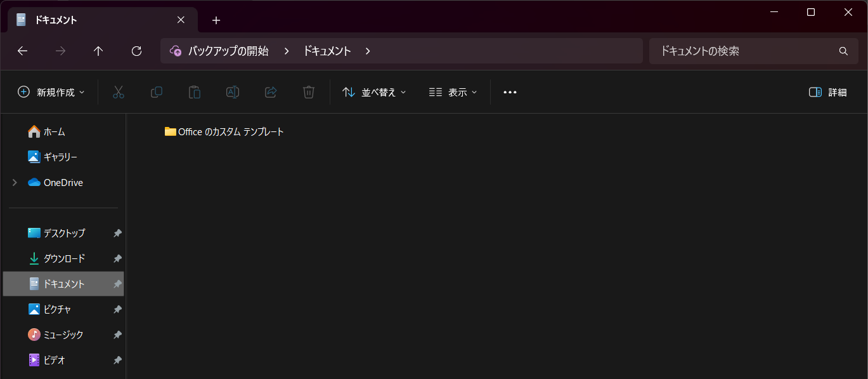Open ビデオ in the navigation pane
The image size is (868, 379).
coord(63,360)
